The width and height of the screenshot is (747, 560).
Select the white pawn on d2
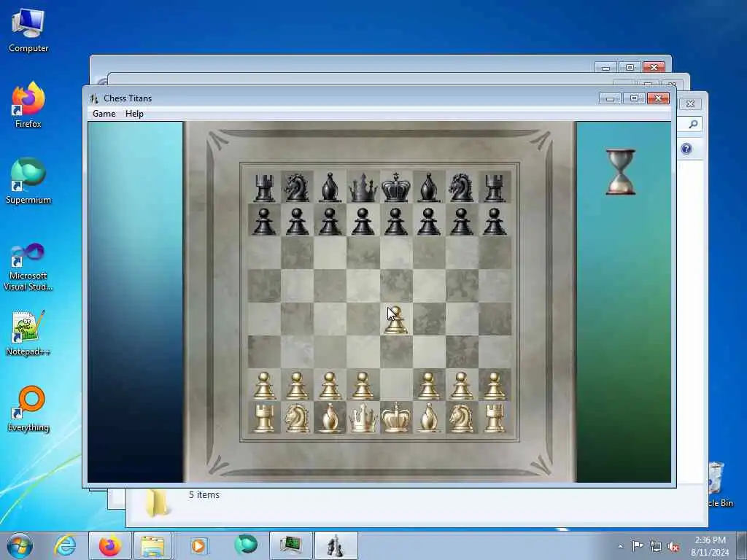coord(363,386)
